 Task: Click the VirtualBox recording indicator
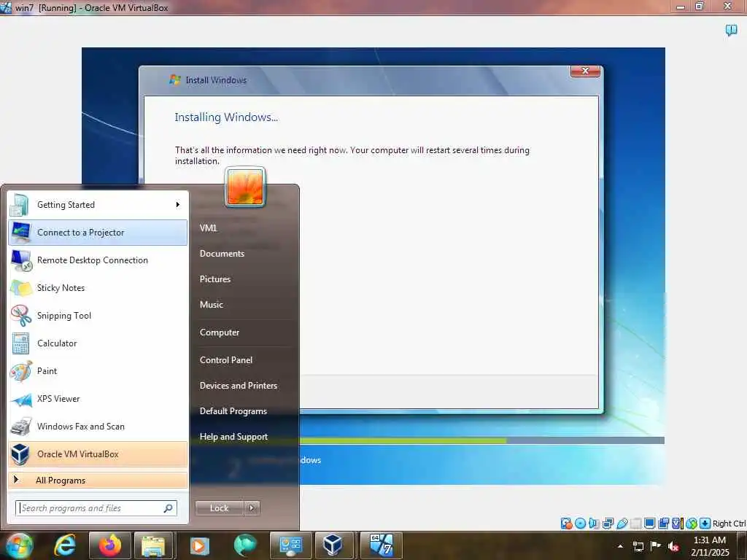(x=663, y=524)
